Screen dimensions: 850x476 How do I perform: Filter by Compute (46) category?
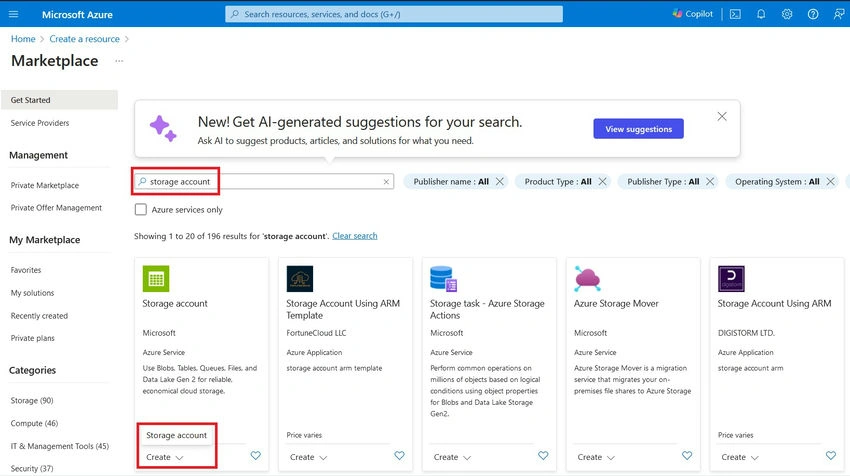coord(34,423)
